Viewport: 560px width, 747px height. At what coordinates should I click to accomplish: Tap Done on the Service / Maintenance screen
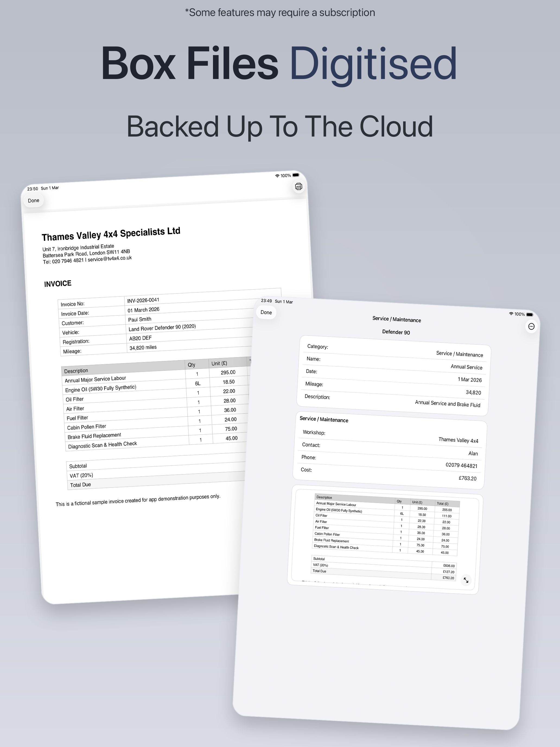(266, 312)
